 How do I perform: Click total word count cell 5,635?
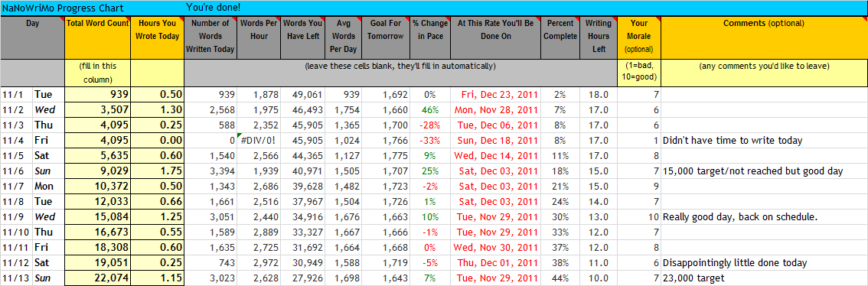(x=97, y=155)
